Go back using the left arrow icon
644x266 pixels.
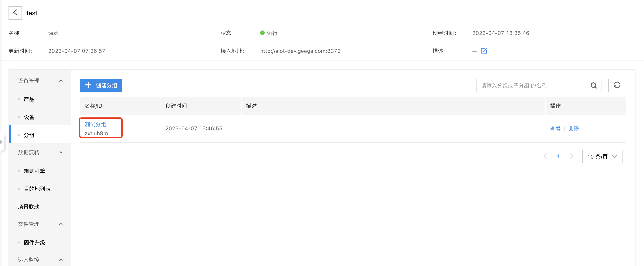pos(15,13)
